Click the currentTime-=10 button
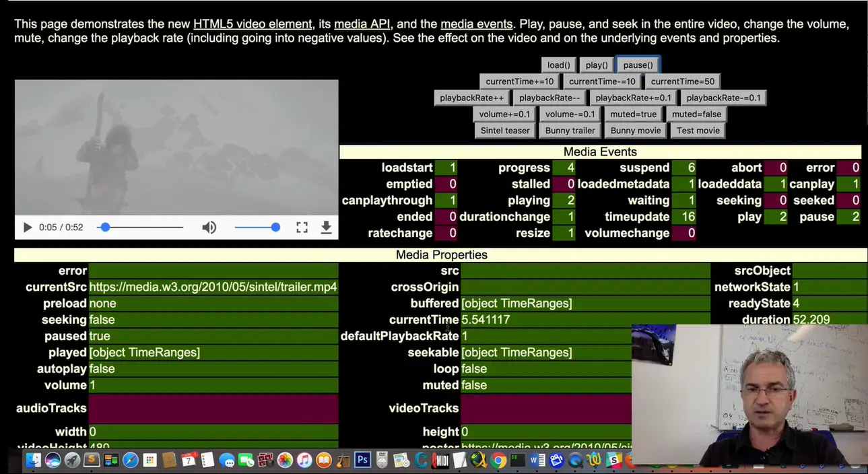Viewport: 868px width, 474px height. (602, 81)
